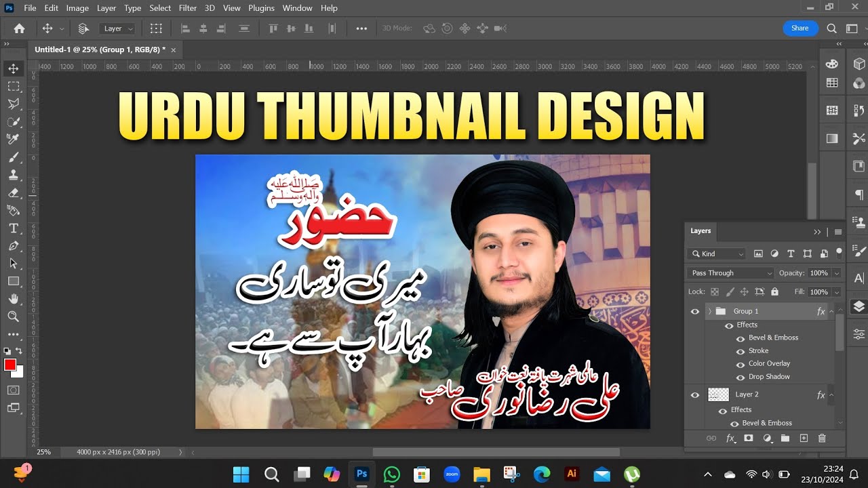Select the Polygonal Lasso tool
Image resolution: width=868 pixels, height=488 pixels.
13,104
